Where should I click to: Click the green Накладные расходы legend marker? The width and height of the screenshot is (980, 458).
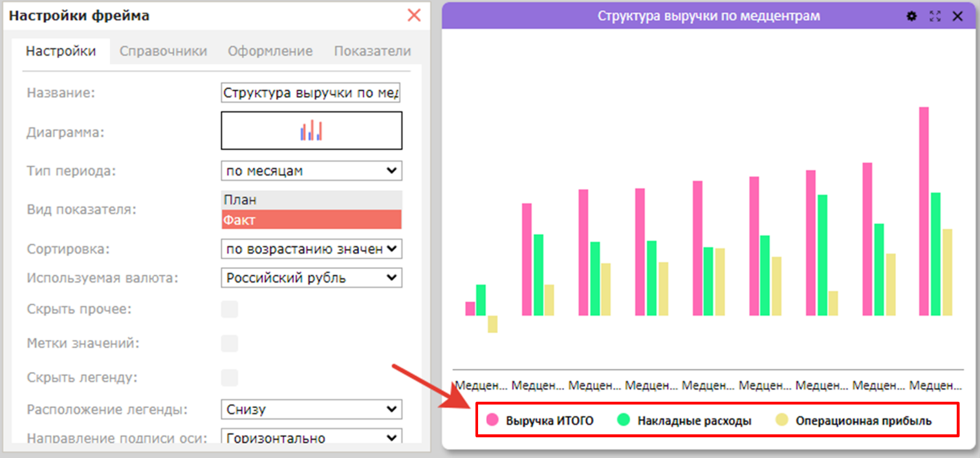(x=624, y=420)
